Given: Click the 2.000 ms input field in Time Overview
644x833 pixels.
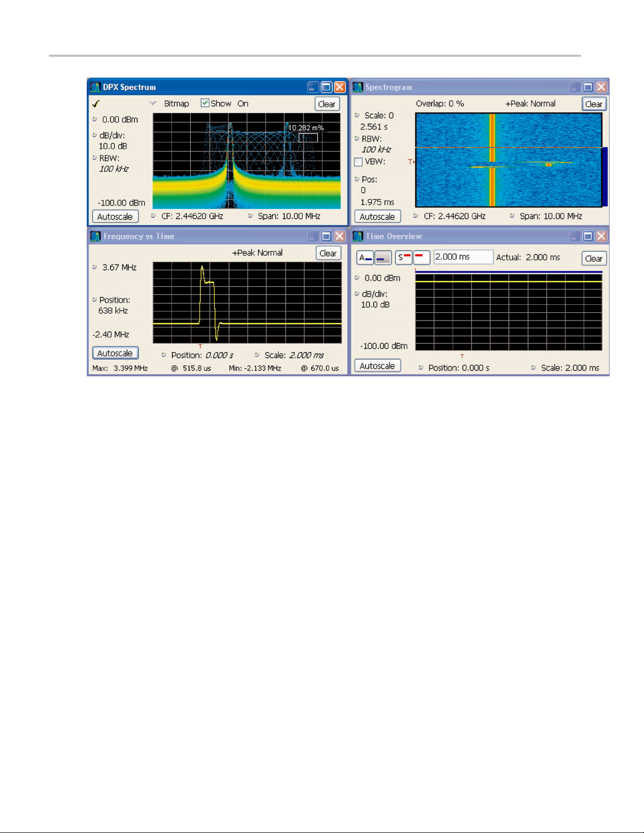Looking at the screenshot, I should [x=464, y=257].
